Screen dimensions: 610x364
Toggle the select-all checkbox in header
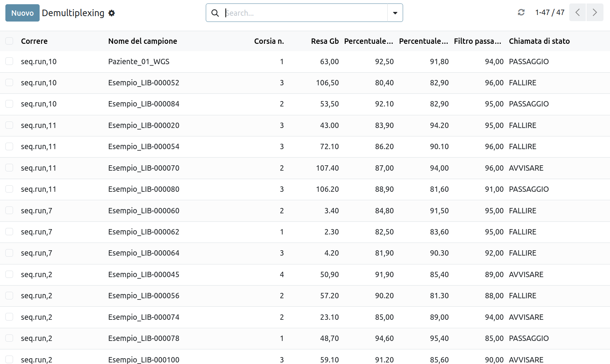(x=9, y=41)
